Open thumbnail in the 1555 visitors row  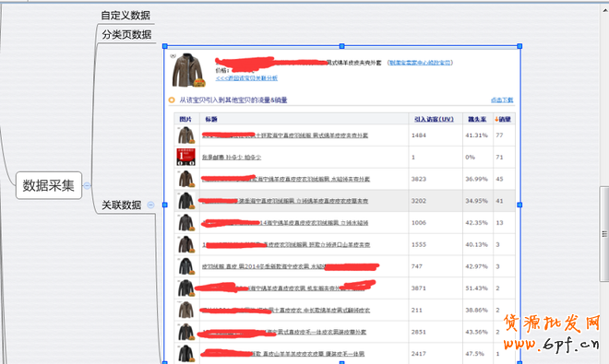(186, 244)
